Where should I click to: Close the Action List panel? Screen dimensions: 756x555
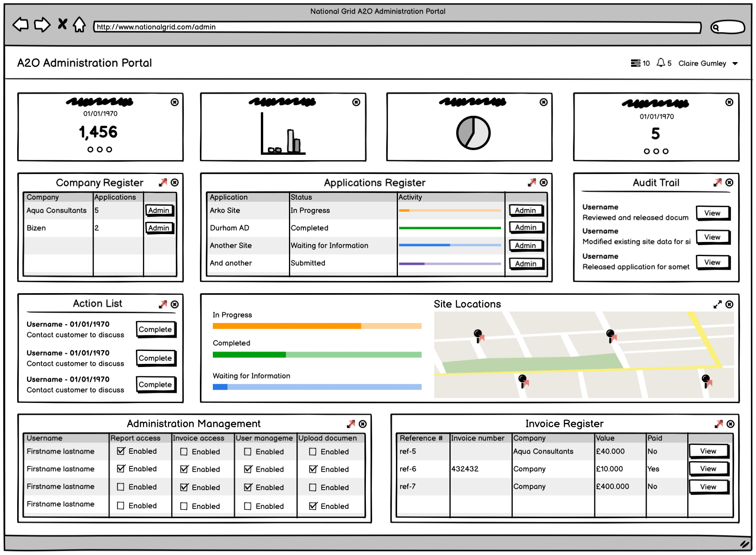tap(175, 304)
